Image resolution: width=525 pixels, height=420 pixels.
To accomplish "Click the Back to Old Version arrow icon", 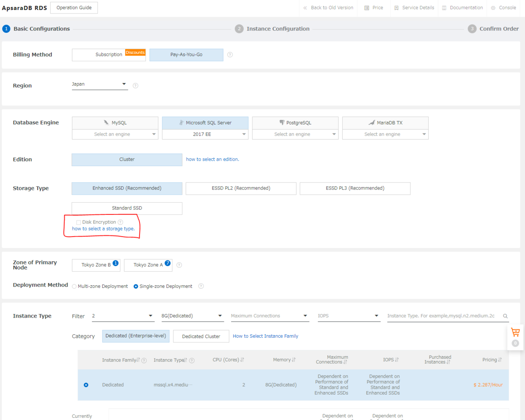I will (x=305, y=8).
